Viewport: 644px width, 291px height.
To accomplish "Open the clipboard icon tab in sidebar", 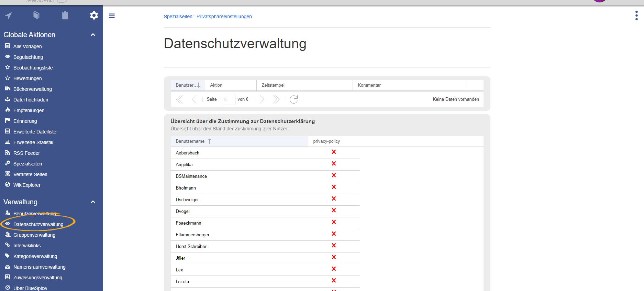I will pos(65,15).
